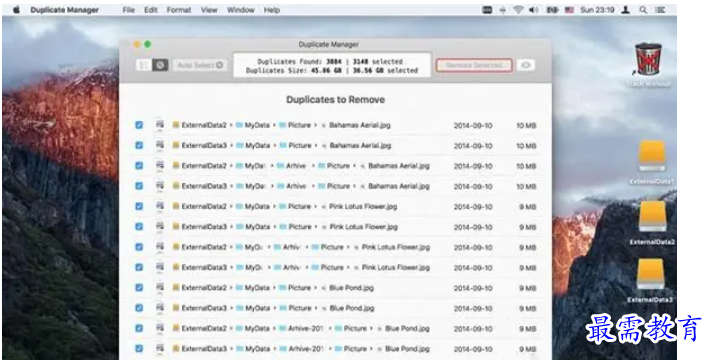Screen dimensions: 710x360
Task: Open the Format menu
Action: (179, 10)
